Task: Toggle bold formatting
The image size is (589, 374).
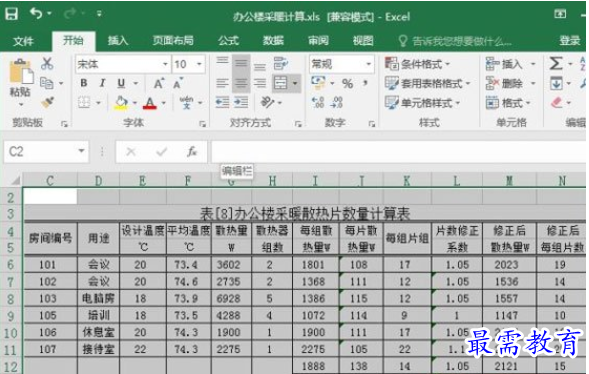Action: pyautogui.click(x=84, y=83)
